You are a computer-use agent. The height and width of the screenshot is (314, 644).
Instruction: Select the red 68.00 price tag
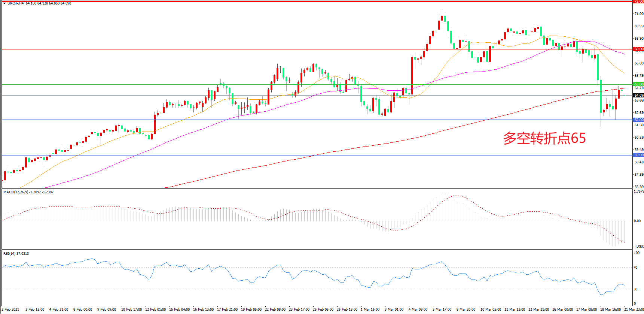pos(638,49)
